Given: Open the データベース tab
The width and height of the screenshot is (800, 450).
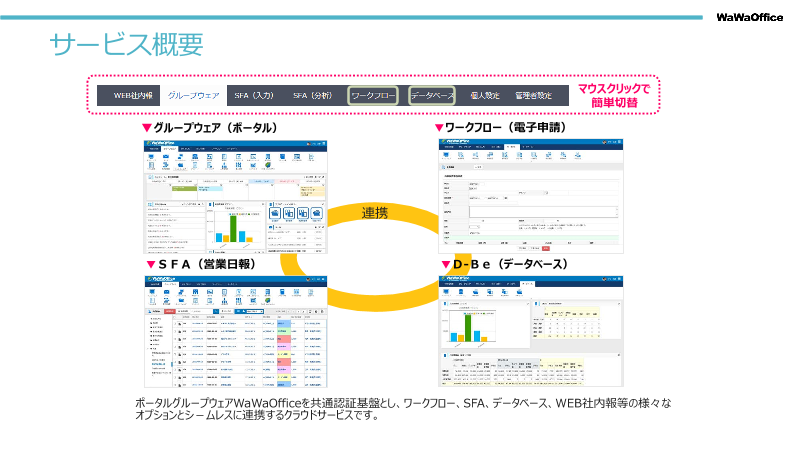Looking at the screenshot, I should click(x=432, y=95).
